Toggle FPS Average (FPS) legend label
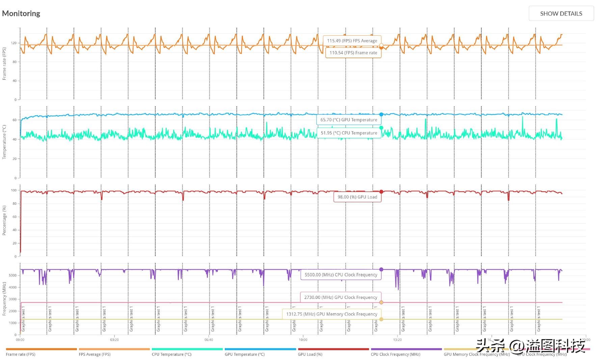 coord(94,354)
